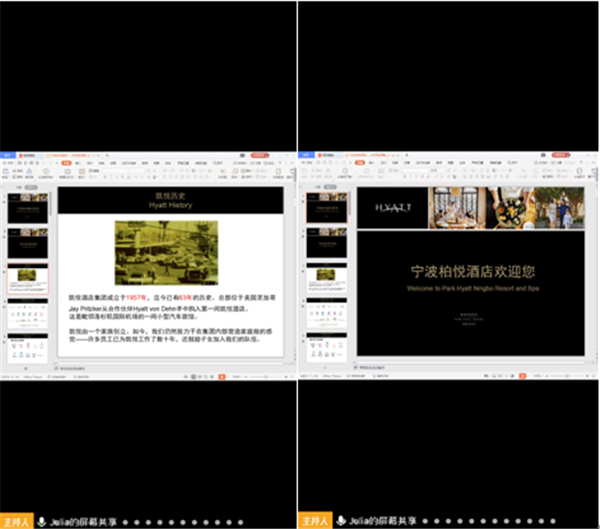Image resolution: width=600 pixels, height=529 pixels.
Task: Click the notes icon below the left window slide
Action: 56,368
